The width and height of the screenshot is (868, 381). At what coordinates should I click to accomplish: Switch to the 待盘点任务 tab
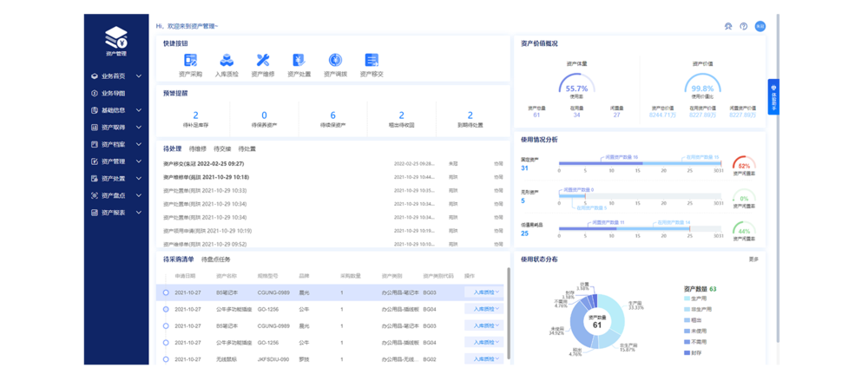click(215, 259)
